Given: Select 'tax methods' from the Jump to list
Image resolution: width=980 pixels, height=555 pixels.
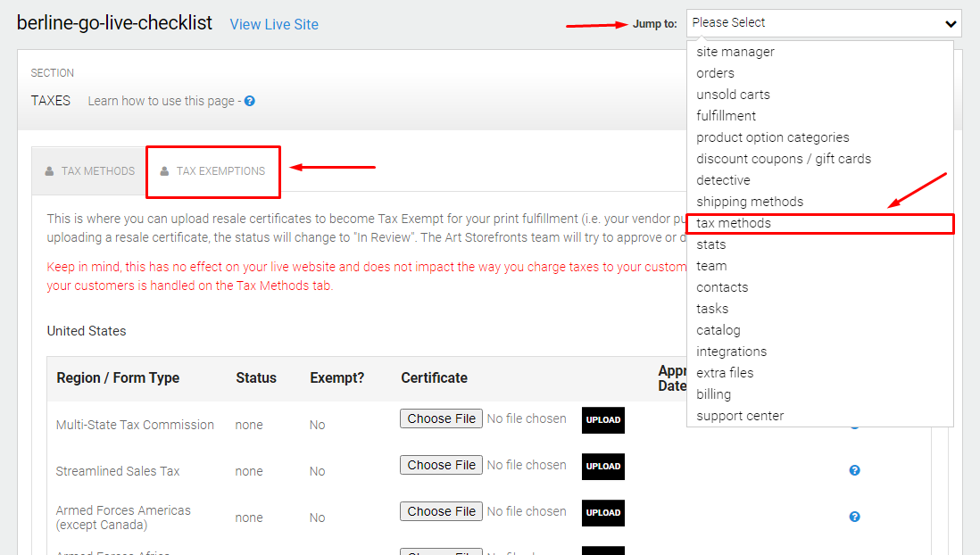Looking at the screenshot, I should [734, 223].
